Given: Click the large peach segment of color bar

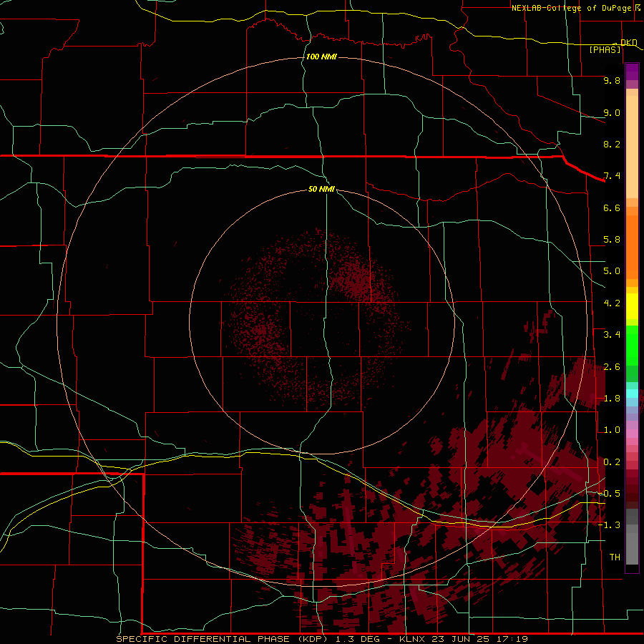Looking at the screenshot, I should coord(632,147).
